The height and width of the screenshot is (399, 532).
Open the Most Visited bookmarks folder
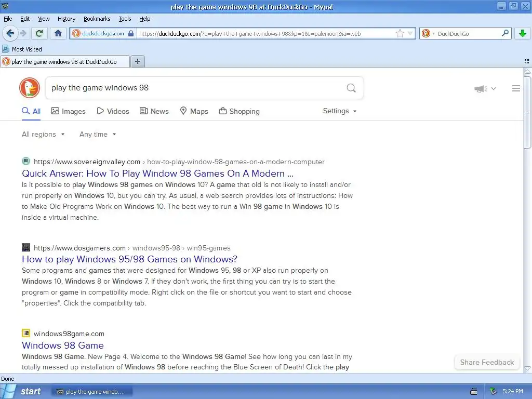click(x=22, y=49)
